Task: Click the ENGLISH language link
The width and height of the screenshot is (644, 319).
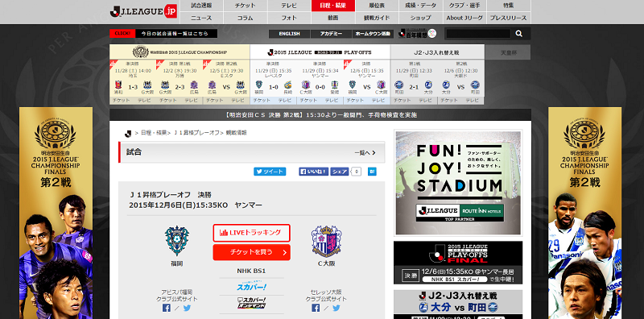Action: click(x=289, y=34)
